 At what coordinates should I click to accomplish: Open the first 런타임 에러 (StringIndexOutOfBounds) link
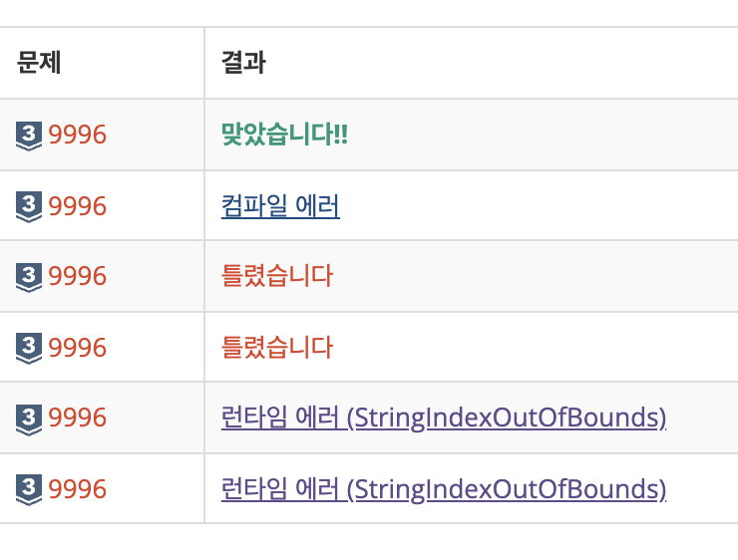444,418
